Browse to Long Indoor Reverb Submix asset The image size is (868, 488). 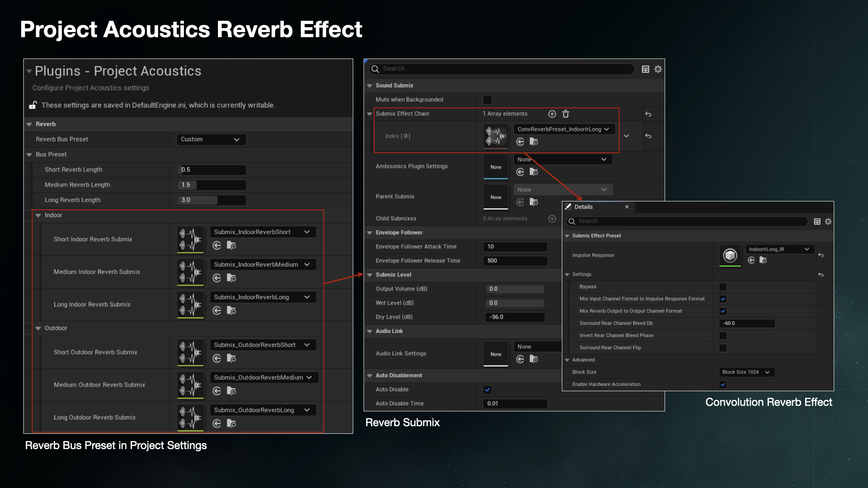coord(231,310)
